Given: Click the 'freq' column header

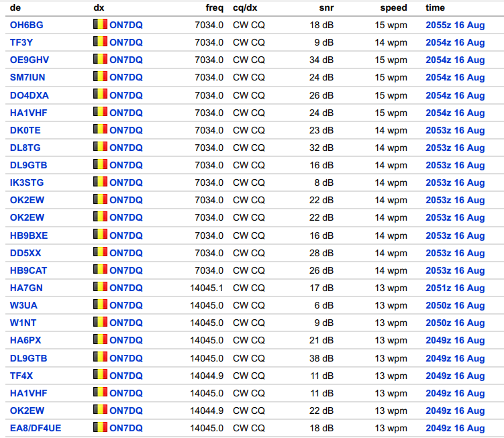Looking at the screenshot, I should click(x=214, y=7).
